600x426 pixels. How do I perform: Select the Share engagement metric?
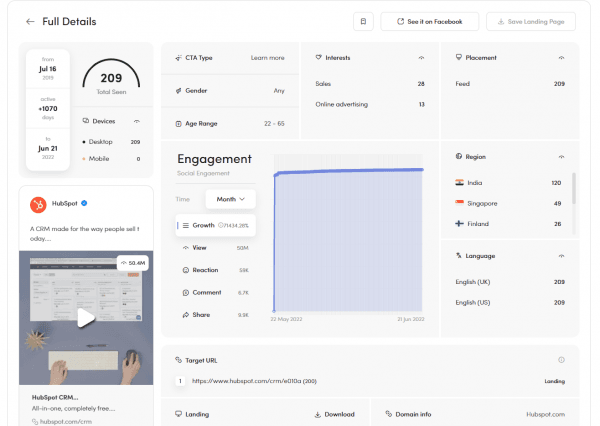pyautogui.click(x=215, y=315)
